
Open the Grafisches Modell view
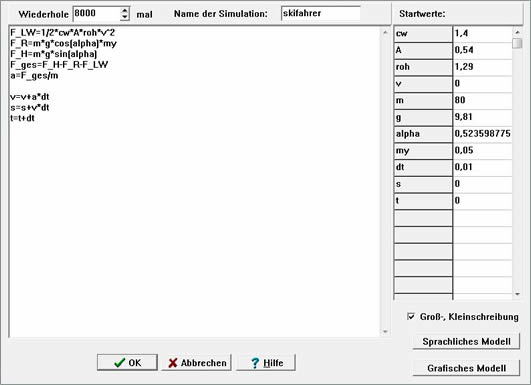pos(466,368)
